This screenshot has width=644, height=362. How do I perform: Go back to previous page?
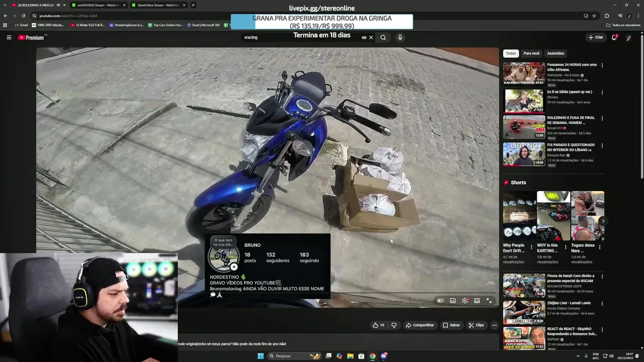pos(5,16)
